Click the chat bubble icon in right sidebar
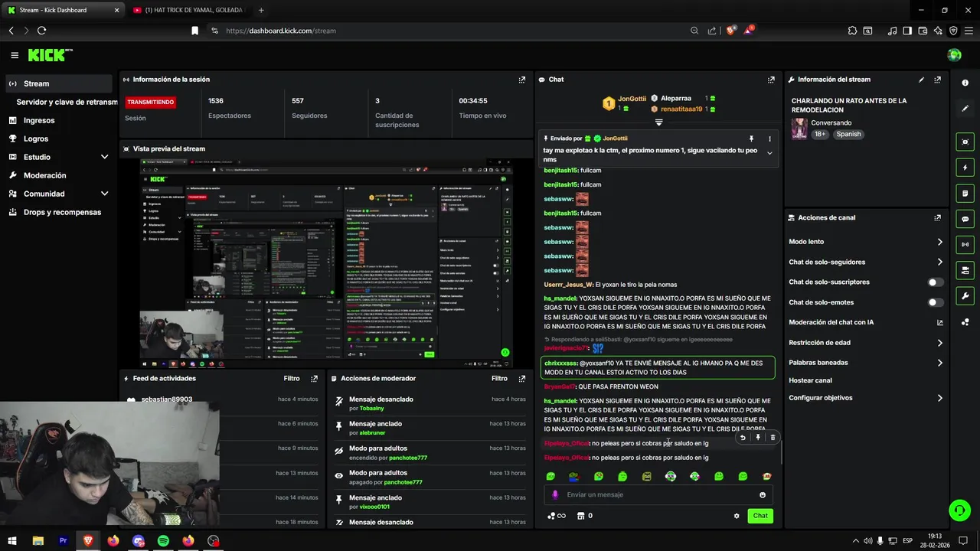The width and height of the screenshot is (980, 551). pos(965,219)
